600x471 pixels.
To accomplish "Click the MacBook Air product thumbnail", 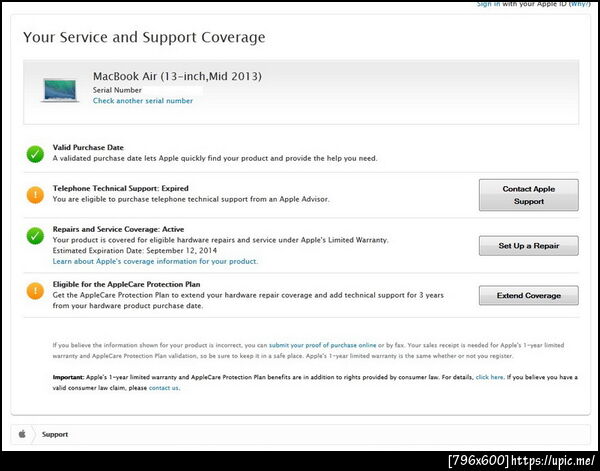I will [x=60, y=90].
